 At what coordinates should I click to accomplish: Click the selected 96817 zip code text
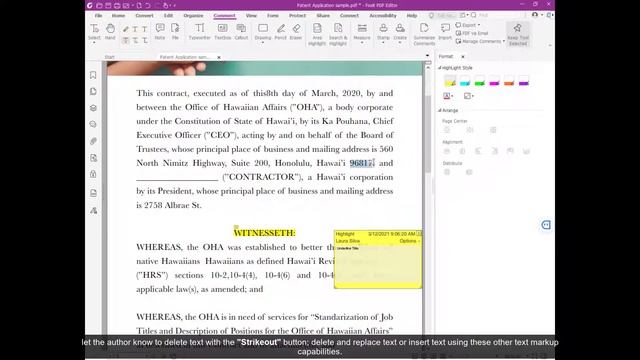[x=362, y=163]
